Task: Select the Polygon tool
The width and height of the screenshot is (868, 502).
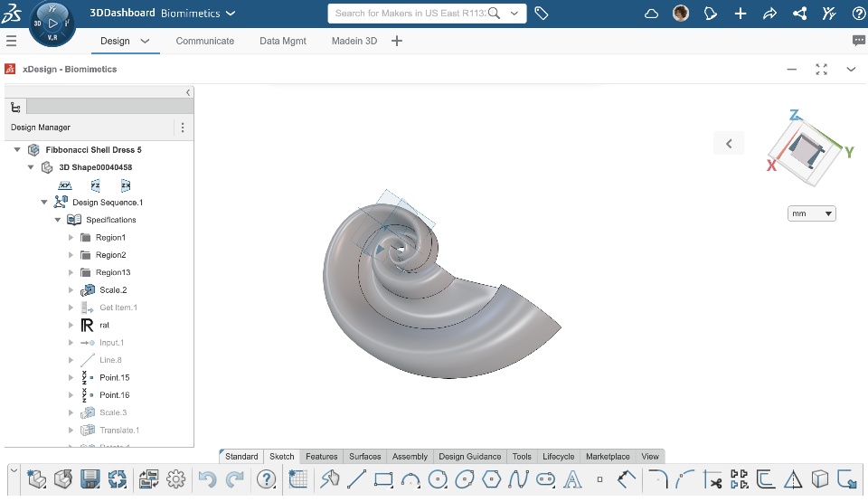Action: (x=492, y=478)
